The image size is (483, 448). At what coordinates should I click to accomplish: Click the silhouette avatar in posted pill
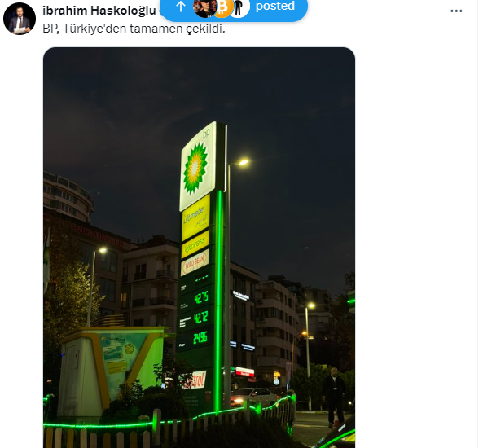(239, 7)
